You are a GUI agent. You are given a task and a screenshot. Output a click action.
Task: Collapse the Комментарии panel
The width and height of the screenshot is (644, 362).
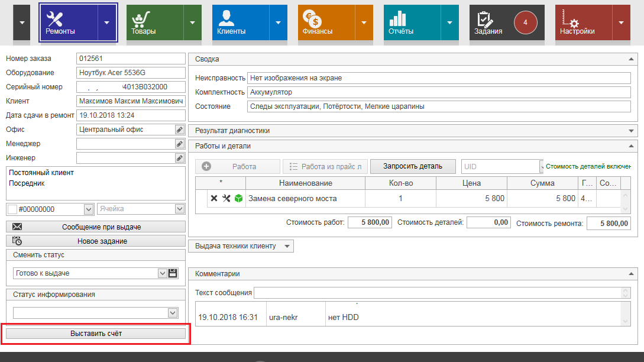point(631,274)
